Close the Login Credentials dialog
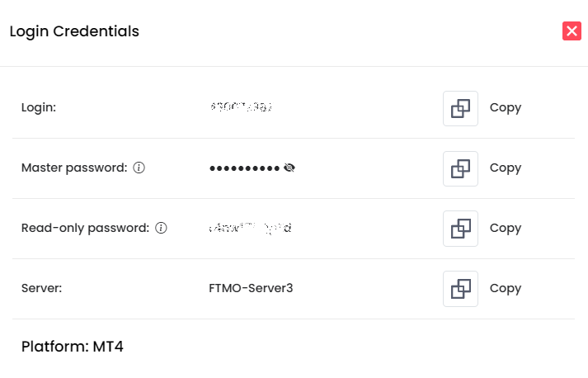 coord(572,31)
